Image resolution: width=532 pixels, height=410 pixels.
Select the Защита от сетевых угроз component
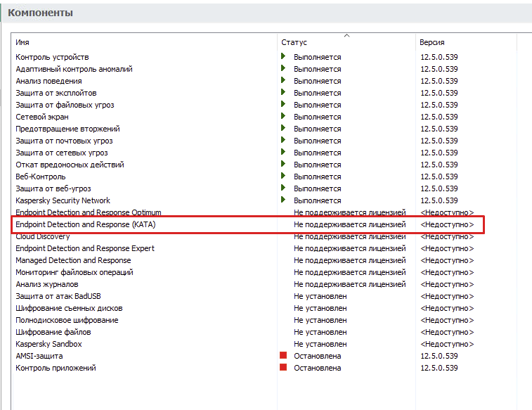tap(62, 153)
